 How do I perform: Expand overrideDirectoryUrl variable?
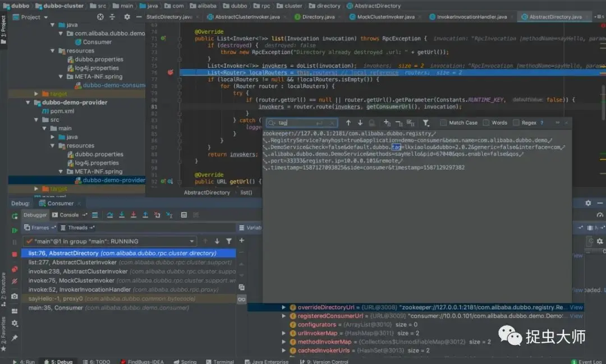[x=284, y=307]
